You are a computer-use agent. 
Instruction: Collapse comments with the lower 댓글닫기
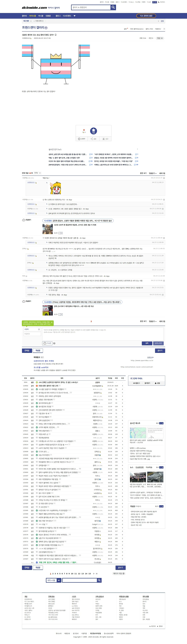click(153, 321)
